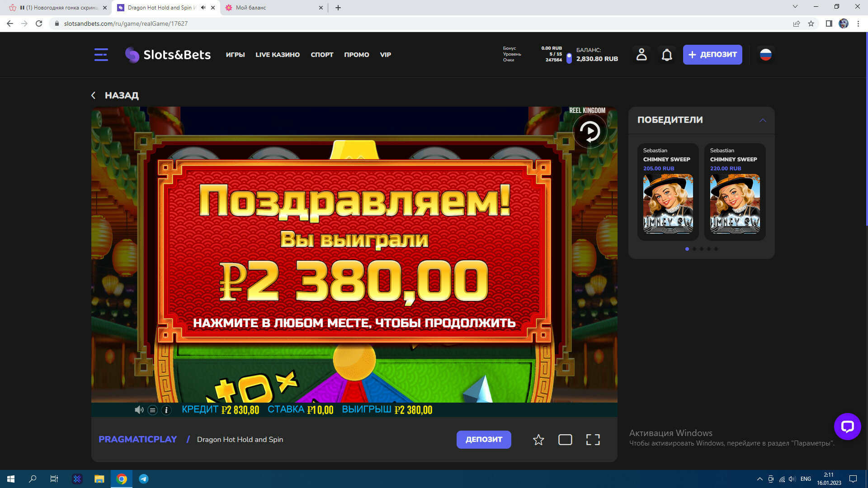The width and height of the screenshot is (868, 488).
Task: Open the hamburger side menu
Action: [101, 55]
